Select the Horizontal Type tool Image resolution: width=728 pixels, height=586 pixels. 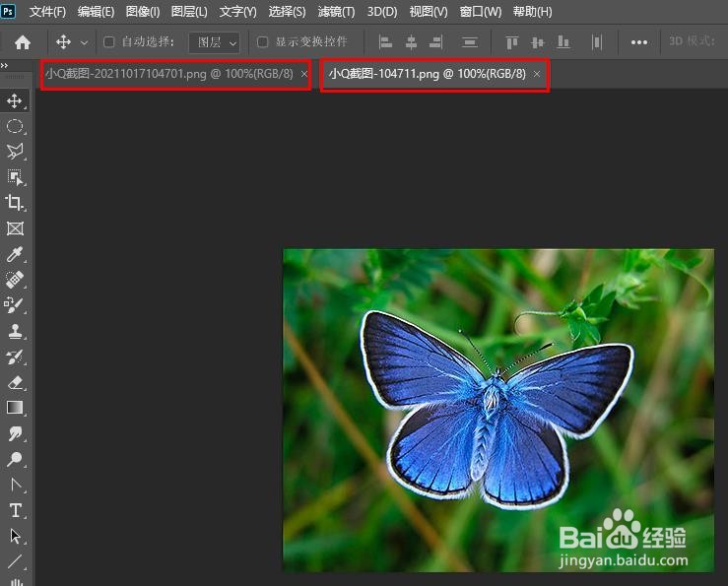pyautogui.click(x=15, y=510)
